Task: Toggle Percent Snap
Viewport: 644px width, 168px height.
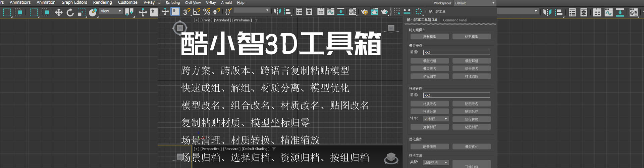Action: (x=207, y=12)
